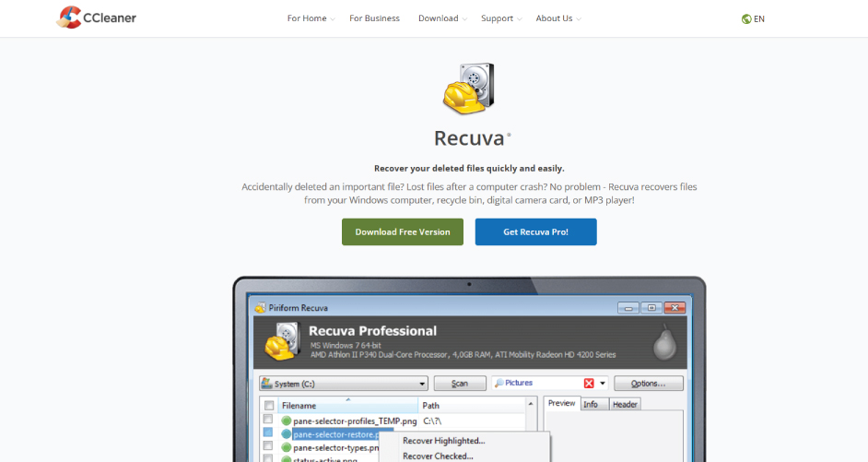Expand the For Home menu

(x=311, y=18)
